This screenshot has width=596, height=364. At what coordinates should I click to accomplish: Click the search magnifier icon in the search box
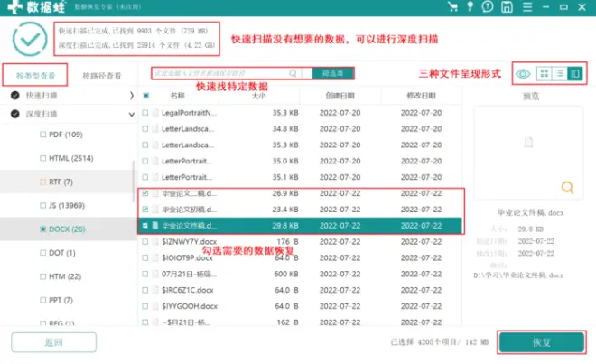293,73
